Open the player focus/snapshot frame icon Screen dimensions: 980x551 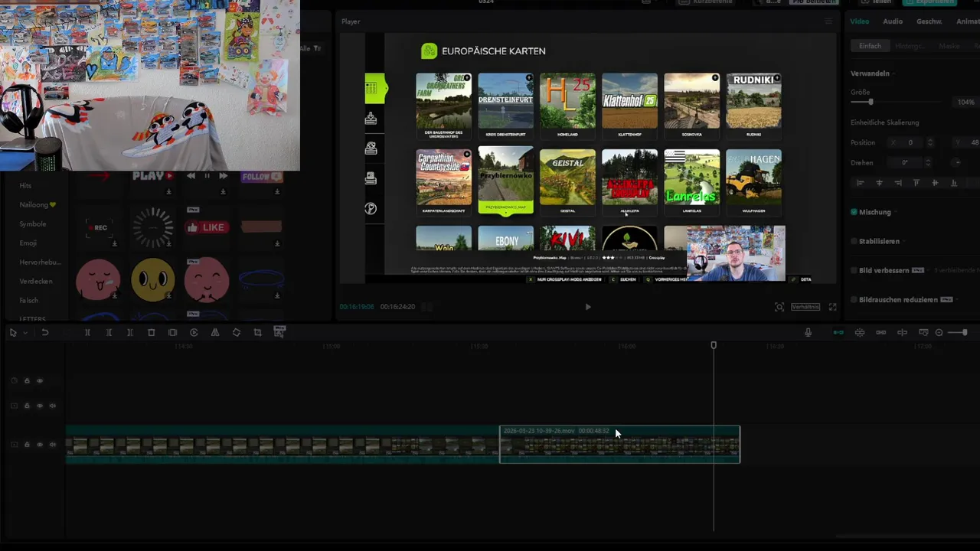(779, 307)
